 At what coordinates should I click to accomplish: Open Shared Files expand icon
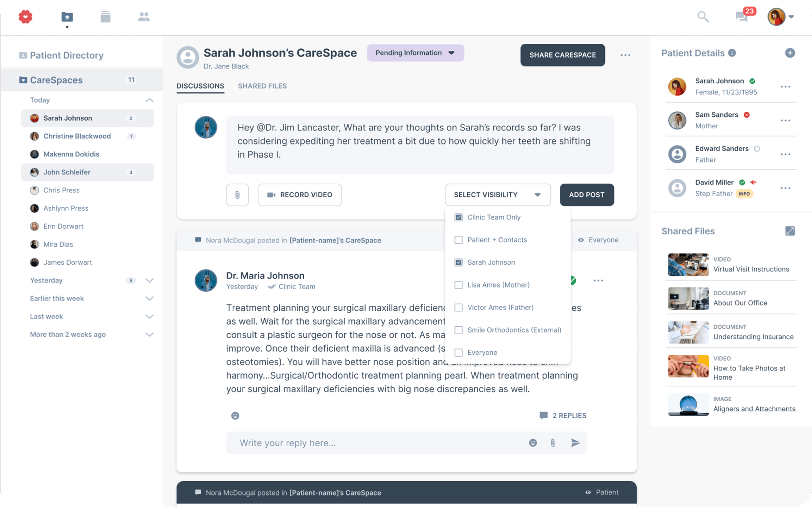[x=790, y=231]
